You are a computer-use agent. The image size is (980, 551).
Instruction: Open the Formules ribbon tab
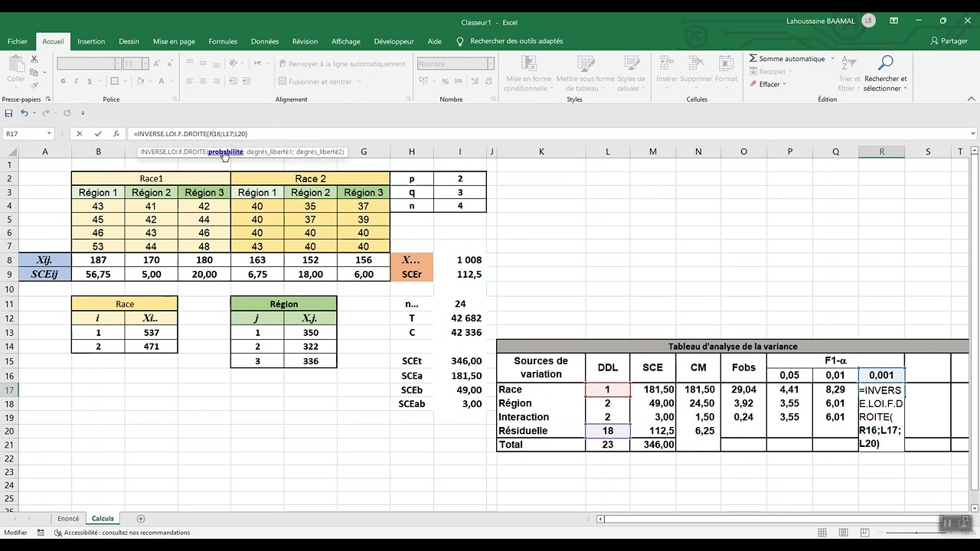(x=223, y=41)
